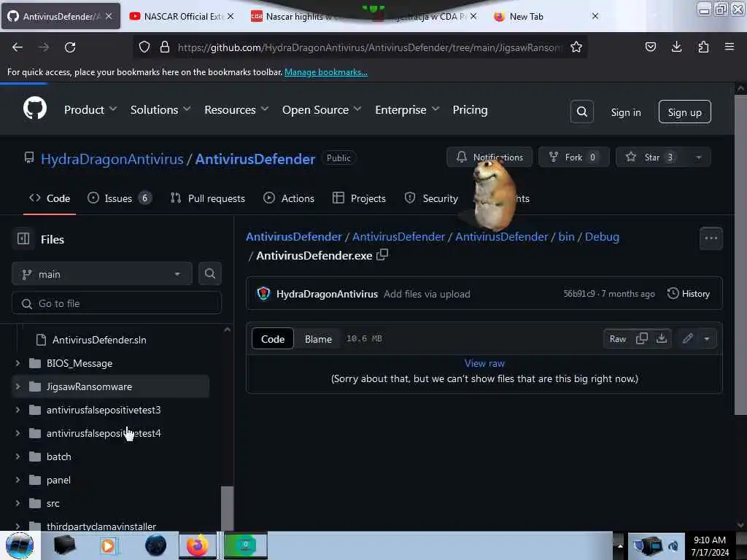Click the Manage bookmarks link
The height and width of the screenshot is (560, 747).
tap(326, 72)
